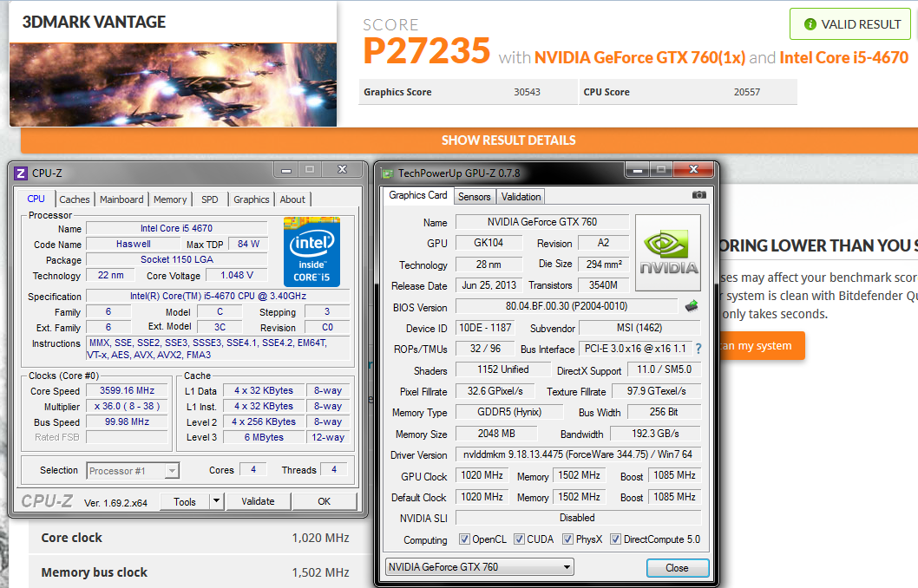The image size is (918, 588).
Task: Click the Core Speed 3599.16 MHz value
Action: [127, 390]
